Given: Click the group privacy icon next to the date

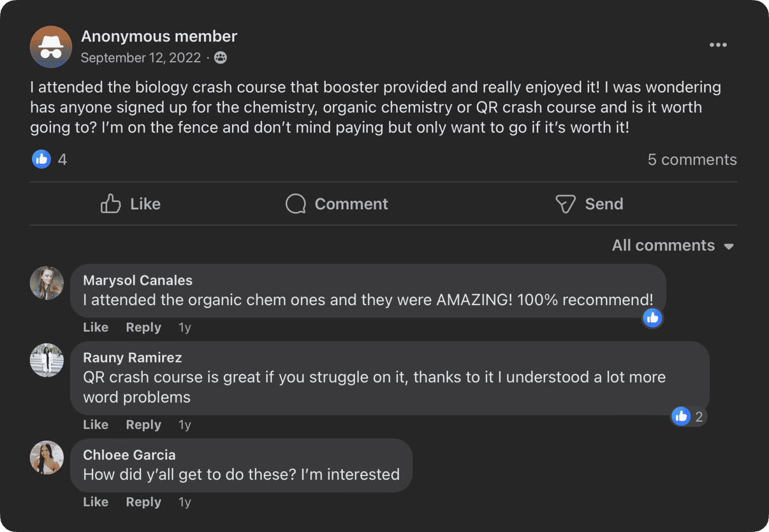Looking at the screenshot, I should pyautogui.click(x=220, y=57).
